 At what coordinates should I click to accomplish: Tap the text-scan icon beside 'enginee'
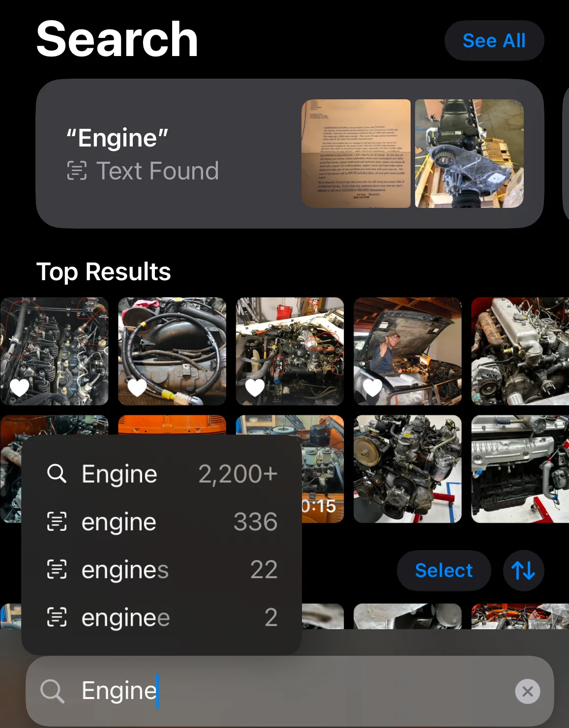coord(57,617)
